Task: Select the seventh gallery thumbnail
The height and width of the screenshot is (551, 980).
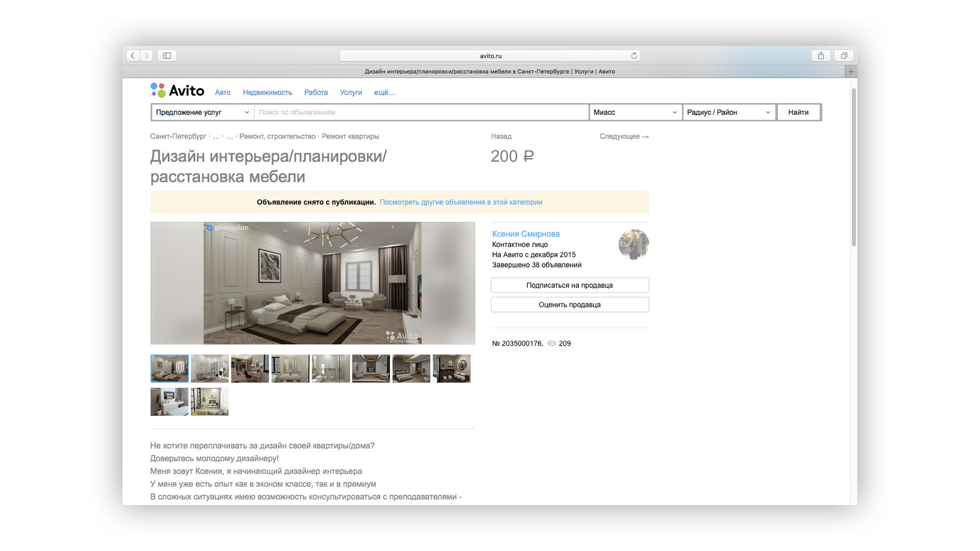Action: [411, 368]
